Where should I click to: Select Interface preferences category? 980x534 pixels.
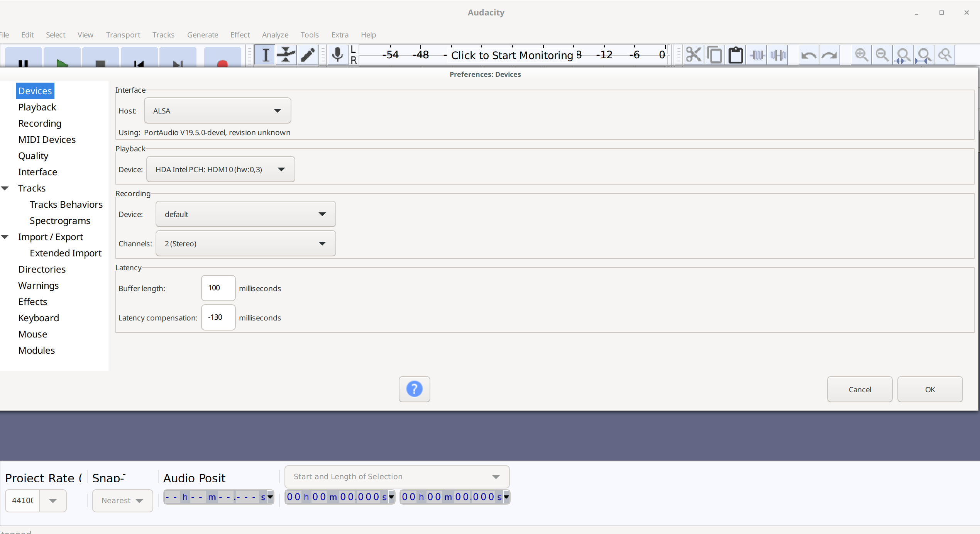tap(37, 172)
